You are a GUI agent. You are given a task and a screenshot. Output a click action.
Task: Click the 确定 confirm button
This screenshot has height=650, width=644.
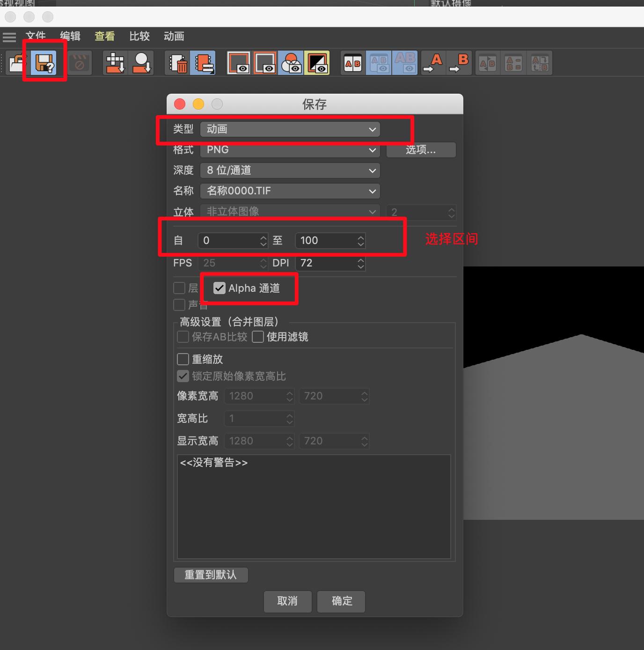pos(341,601)
